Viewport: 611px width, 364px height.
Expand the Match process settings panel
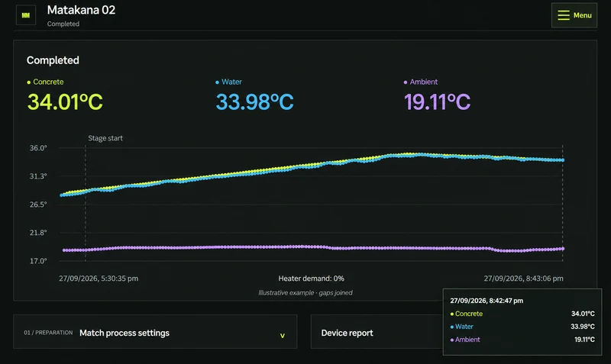tap(155, 332)
